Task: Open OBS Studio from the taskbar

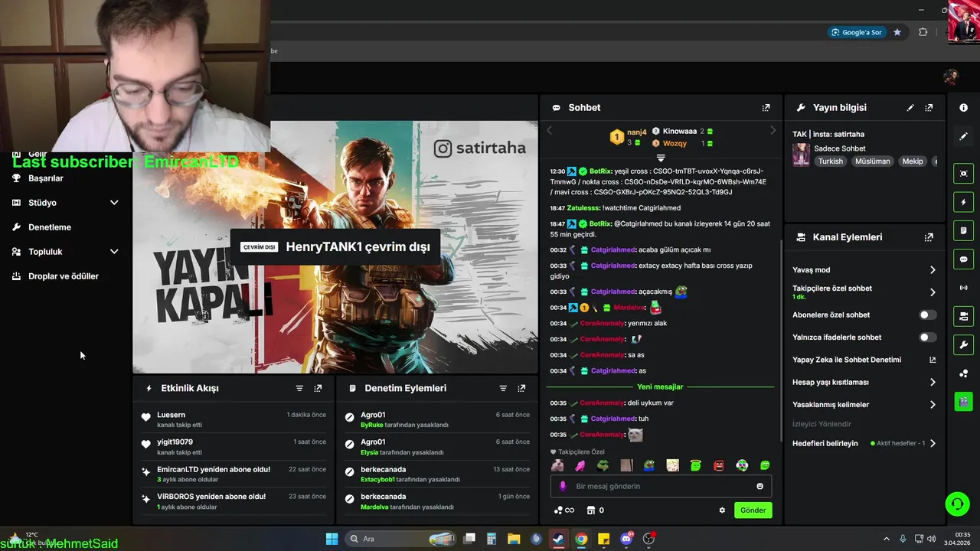Action: point(649,539)
